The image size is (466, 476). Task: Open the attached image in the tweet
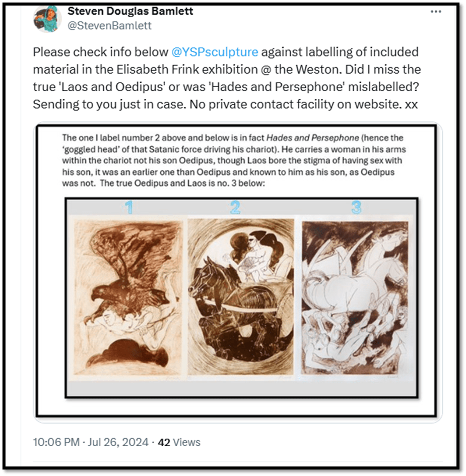click(x=238, y=272)
